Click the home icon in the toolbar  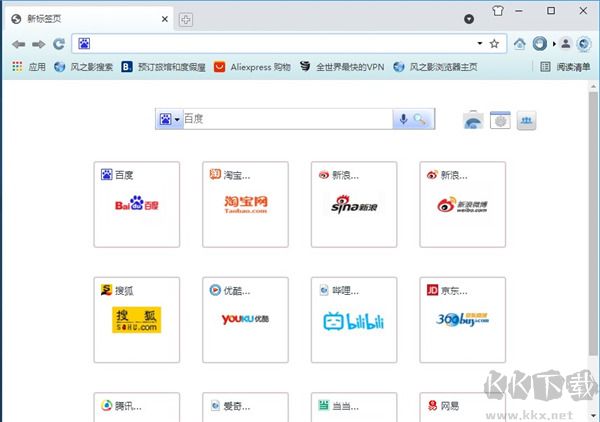coord(519,44)
